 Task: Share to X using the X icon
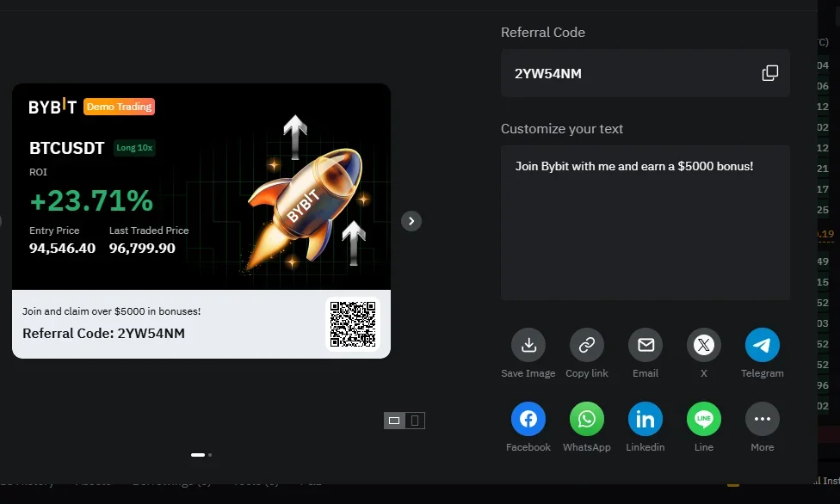pyautogui.click(x=704, y=345)
